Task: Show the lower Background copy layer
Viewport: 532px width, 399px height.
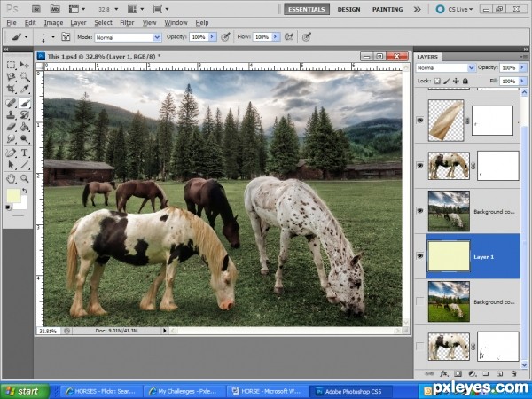Action: pyautogui.click(x=420, y=301)
